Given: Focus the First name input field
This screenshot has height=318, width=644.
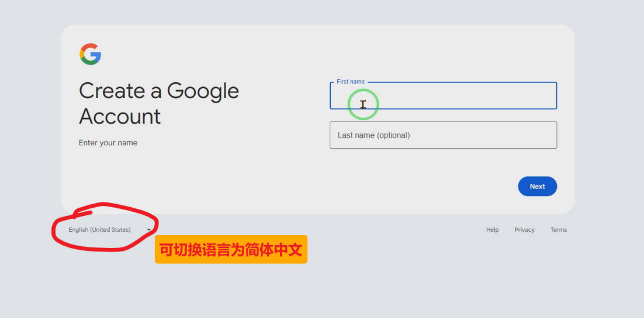Looking at the screenshot, I should pos(443,96).
